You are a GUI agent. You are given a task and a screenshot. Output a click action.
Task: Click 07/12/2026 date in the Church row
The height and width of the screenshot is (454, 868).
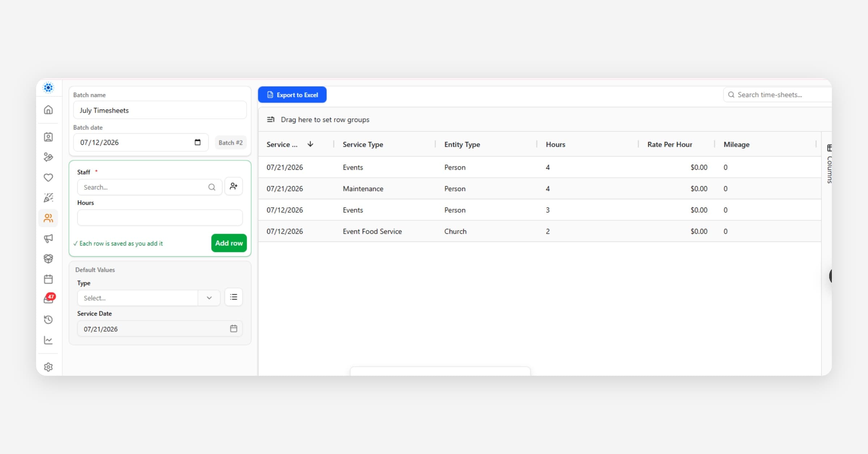point(285,231)
